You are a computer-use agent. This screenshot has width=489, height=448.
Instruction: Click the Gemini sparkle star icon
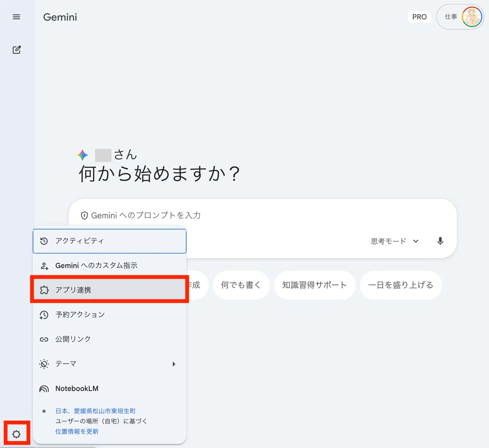click(x=82, y=155)
